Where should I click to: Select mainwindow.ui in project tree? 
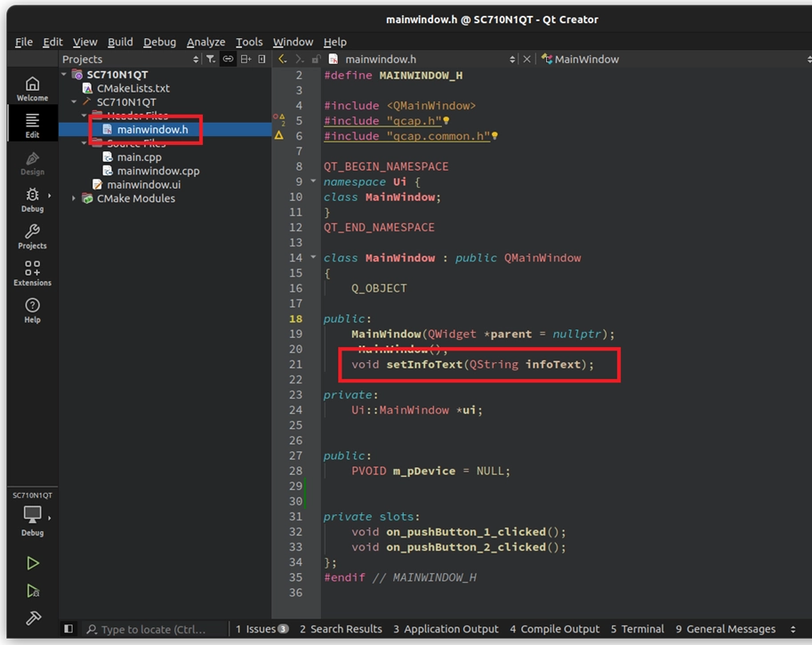click(x=143, y=184)
